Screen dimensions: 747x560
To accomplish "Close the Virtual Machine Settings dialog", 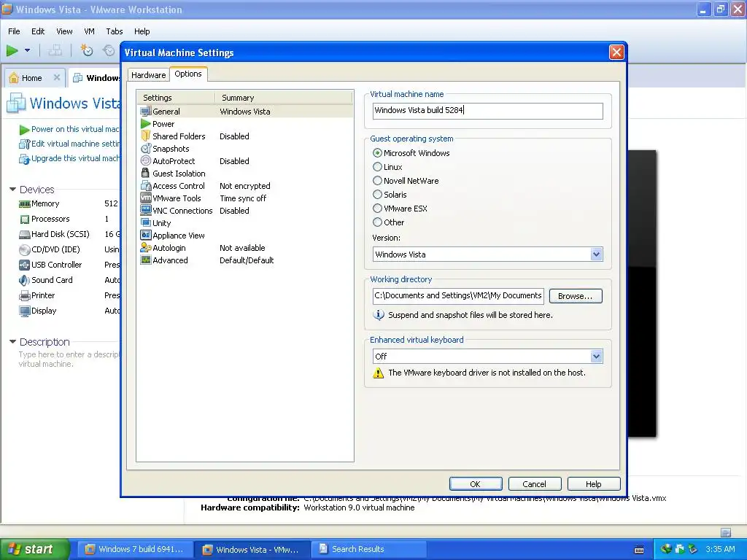I will [x=616, y=52].
